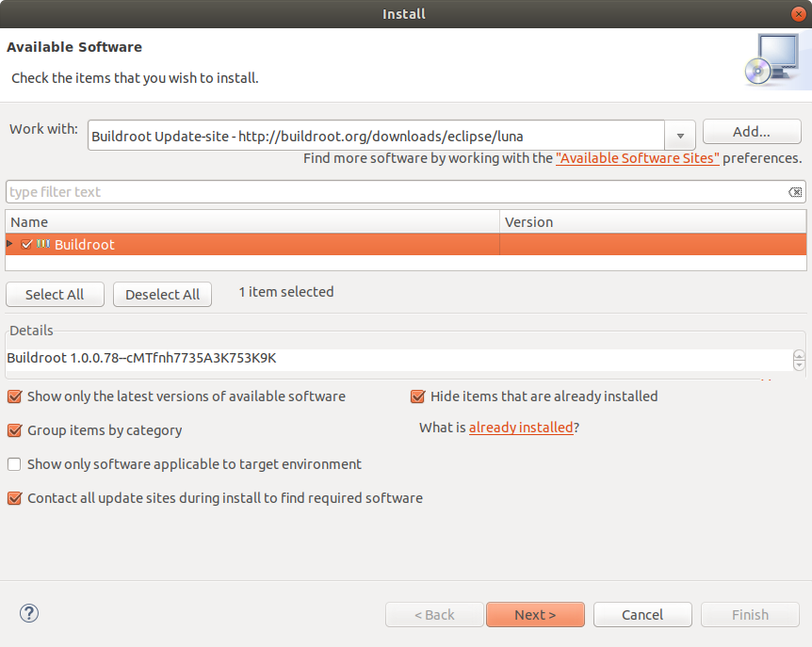Toggle the Buildroot item checkbox
Viewport: 812px width, 647px height.
pos(27,244)
